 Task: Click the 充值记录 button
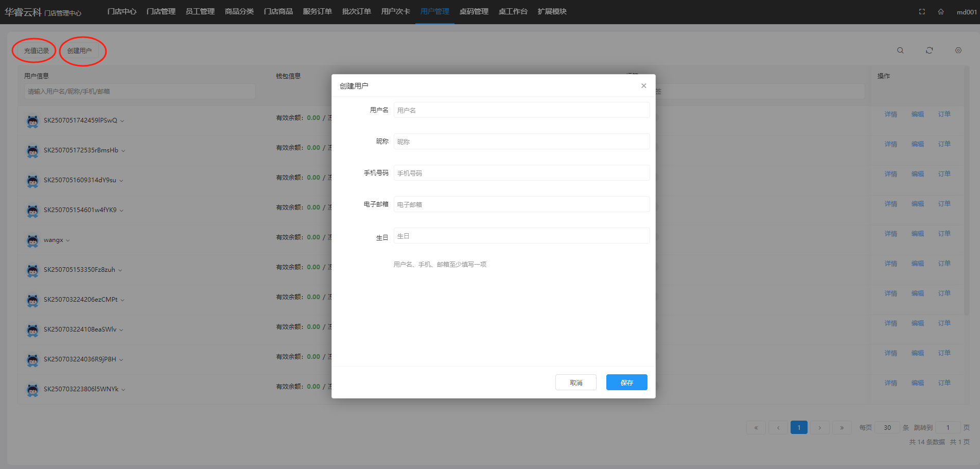click(37, 50)
